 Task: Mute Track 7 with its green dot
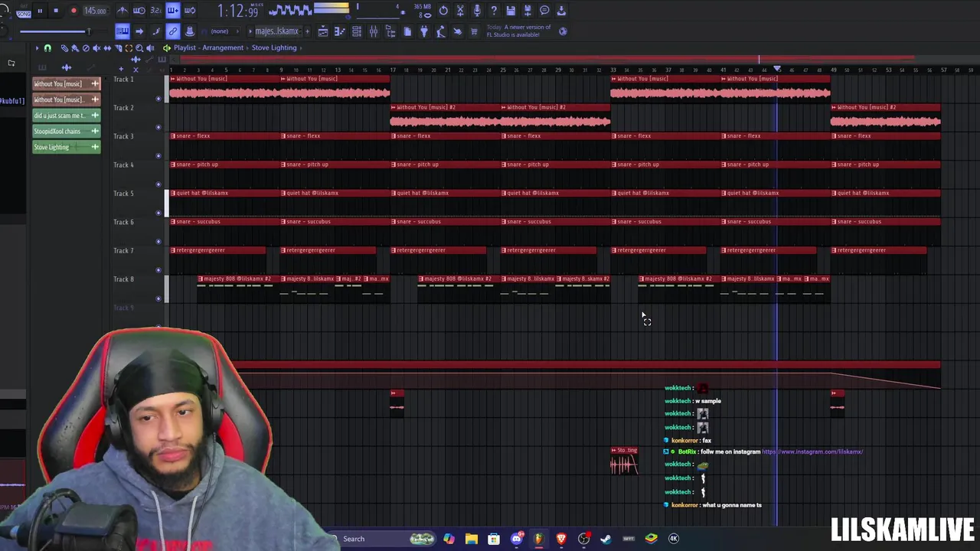point(158,269)
